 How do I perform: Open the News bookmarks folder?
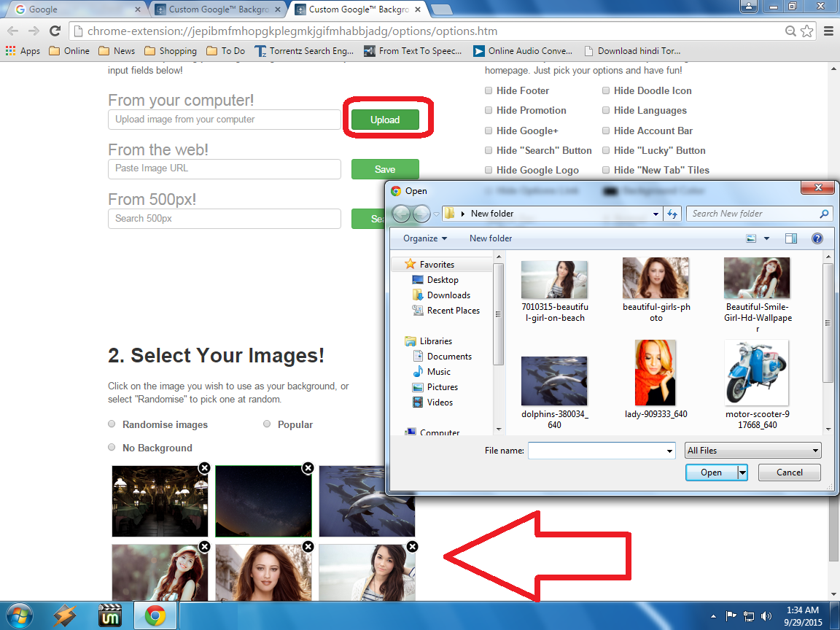(117, 51)
